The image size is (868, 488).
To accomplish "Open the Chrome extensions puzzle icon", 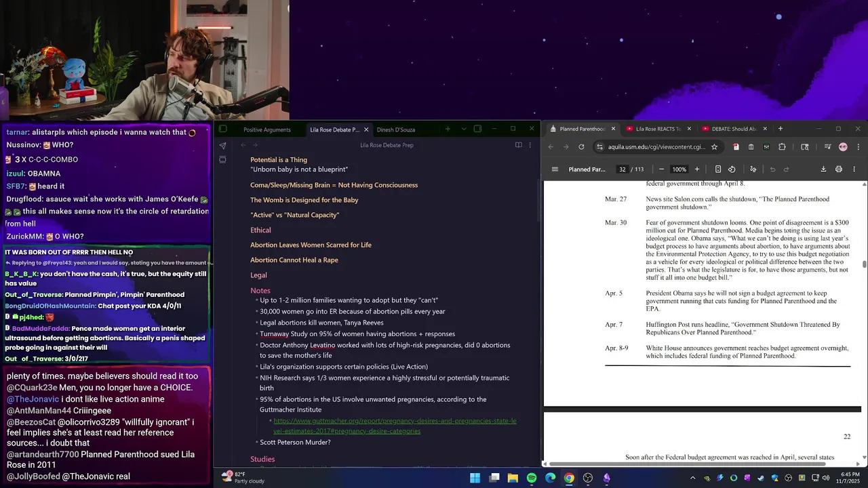I will click(x=782, y=147).
